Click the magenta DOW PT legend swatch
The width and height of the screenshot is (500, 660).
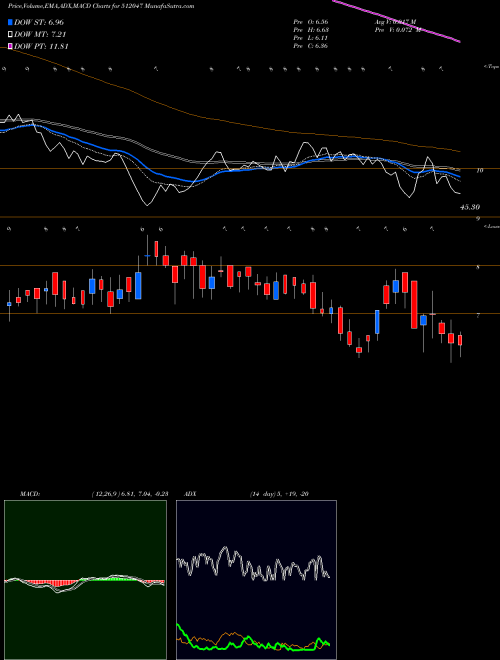[10, 46]
